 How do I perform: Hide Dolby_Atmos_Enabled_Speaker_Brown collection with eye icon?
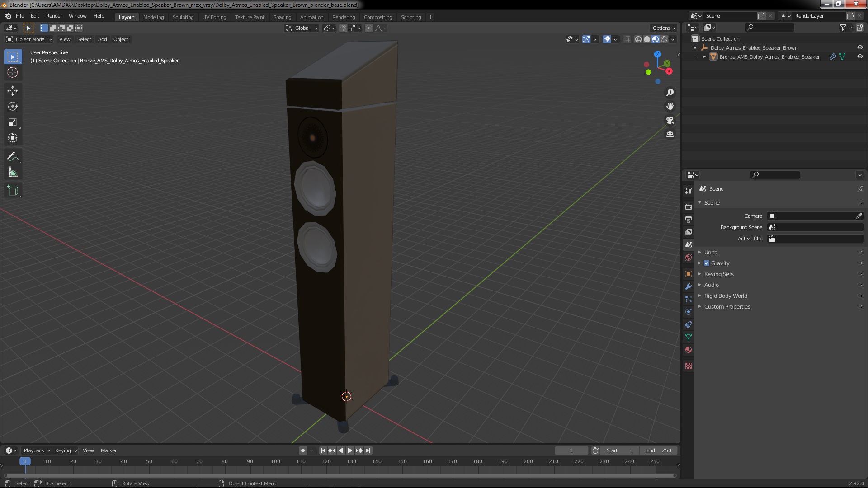click(860, 47)
